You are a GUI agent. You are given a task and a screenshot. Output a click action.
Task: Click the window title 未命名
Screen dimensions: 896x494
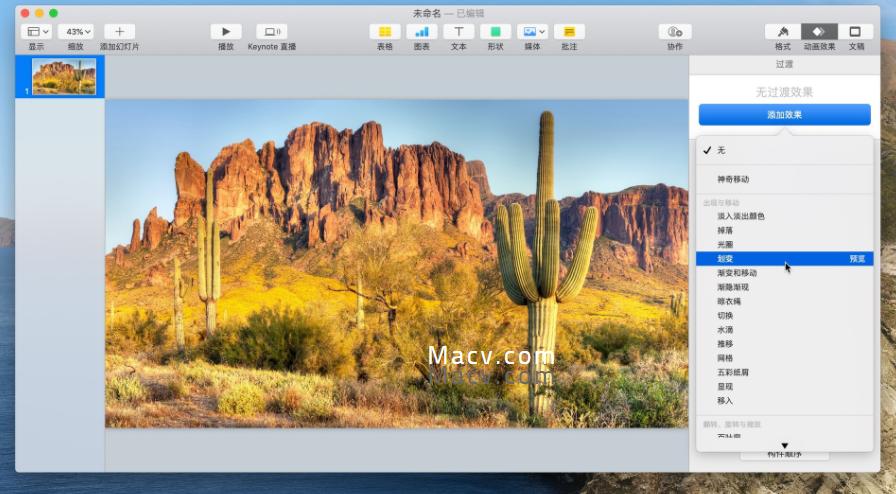point(427,13)
